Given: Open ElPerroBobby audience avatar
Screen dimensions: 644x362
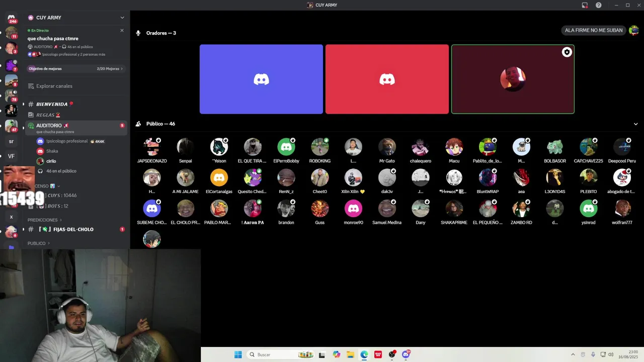Looking at the screenshot, I should (286, 147).
